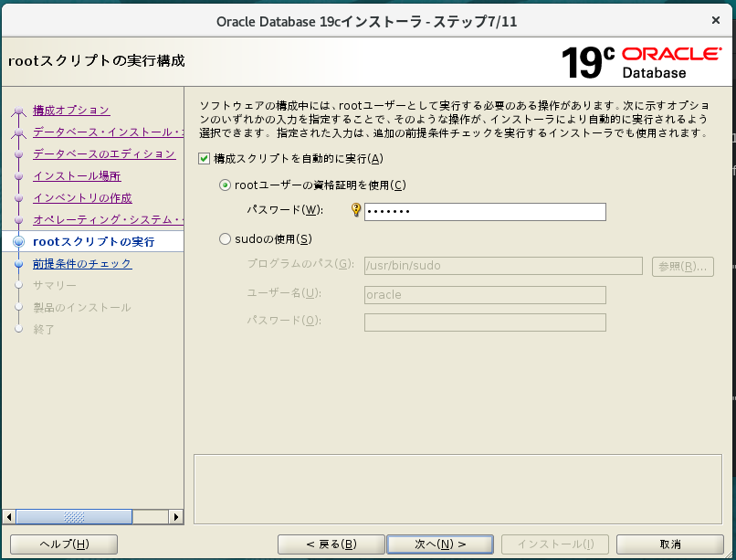Click the 終了 step label
The image size is (736, 560).
pyautogui.click(x=44, y=330)
